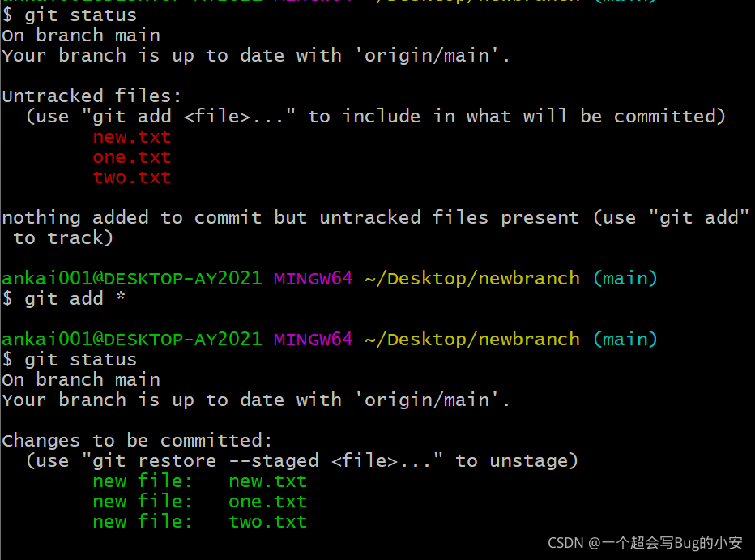Click the CSDN watermark text
The height and width of the screenshot is (560, 755).
[645, 543]
